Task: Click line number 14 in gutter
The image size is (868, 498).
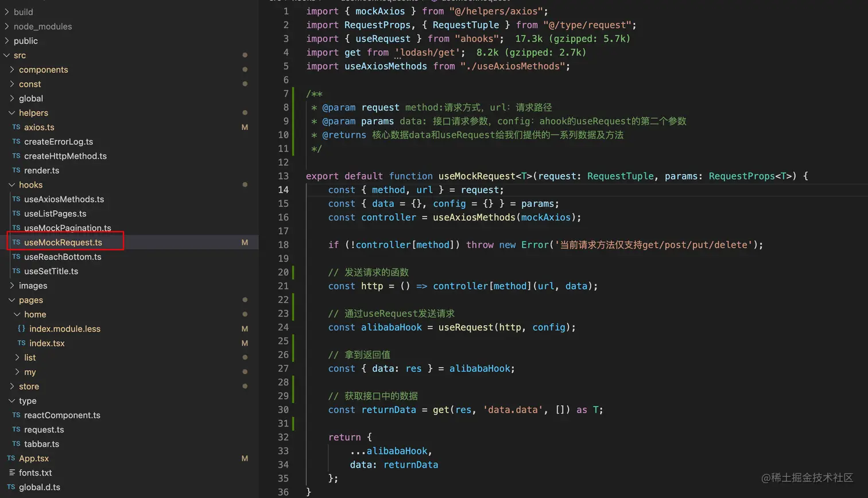Action: click(x=284, y=190)
